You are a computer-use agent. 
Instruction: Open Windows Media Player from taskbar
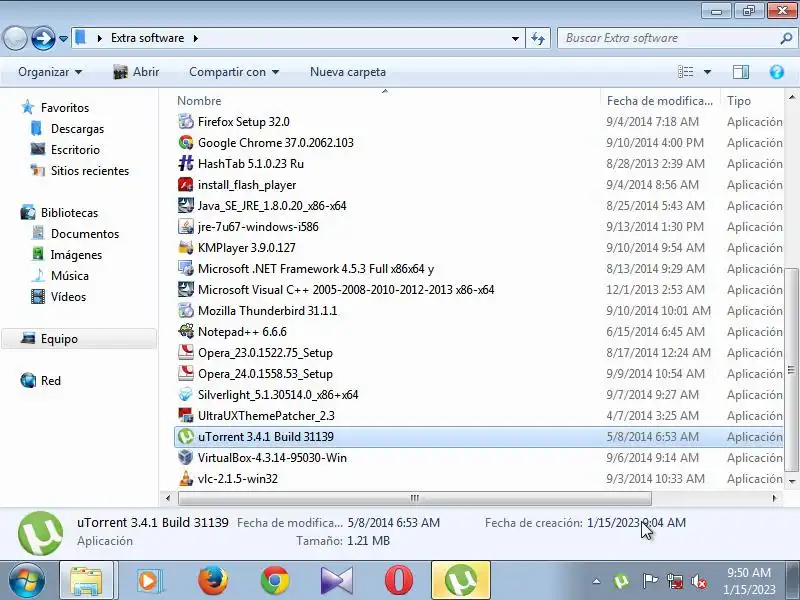pos(150,580)
